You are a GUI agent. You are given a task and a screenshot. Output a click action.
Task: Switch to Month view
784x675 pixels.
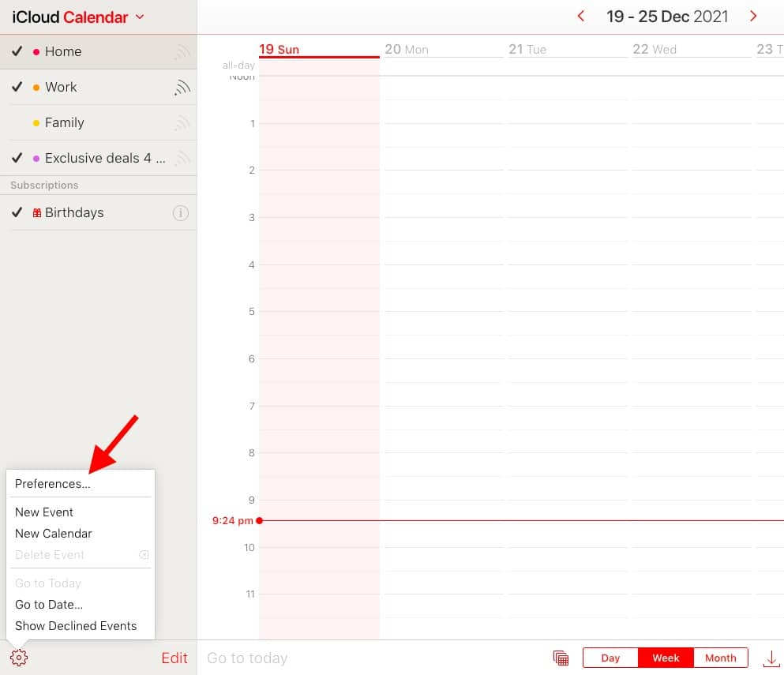coord(720,658)
